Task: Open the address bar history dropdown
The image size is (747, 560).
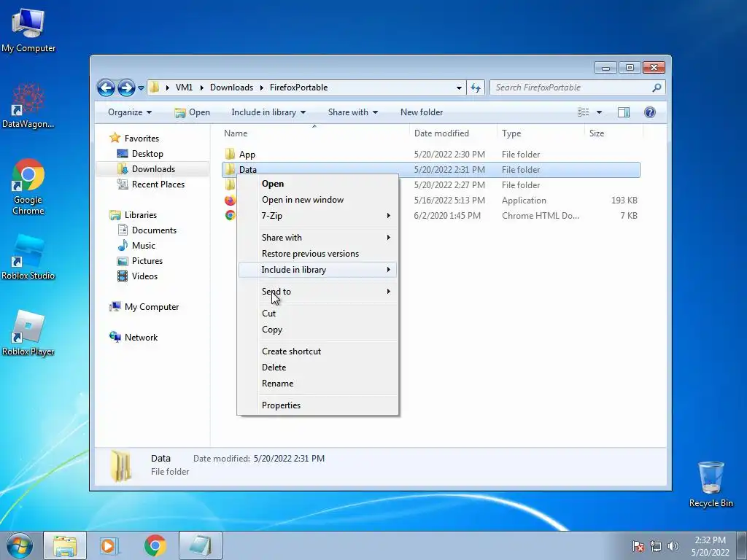Action: pos(459,87)
